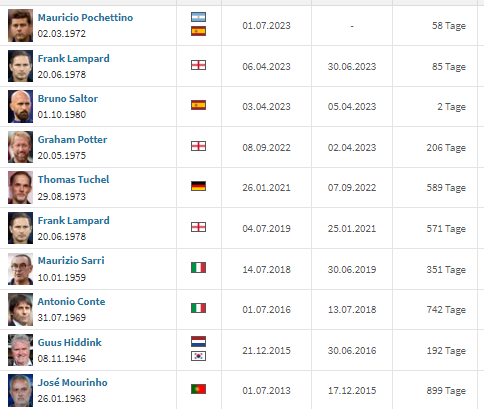Screen dimensions: 484x409
Task: Click the Portugal flag beside José Mourinho
Action: pos(198,389)
